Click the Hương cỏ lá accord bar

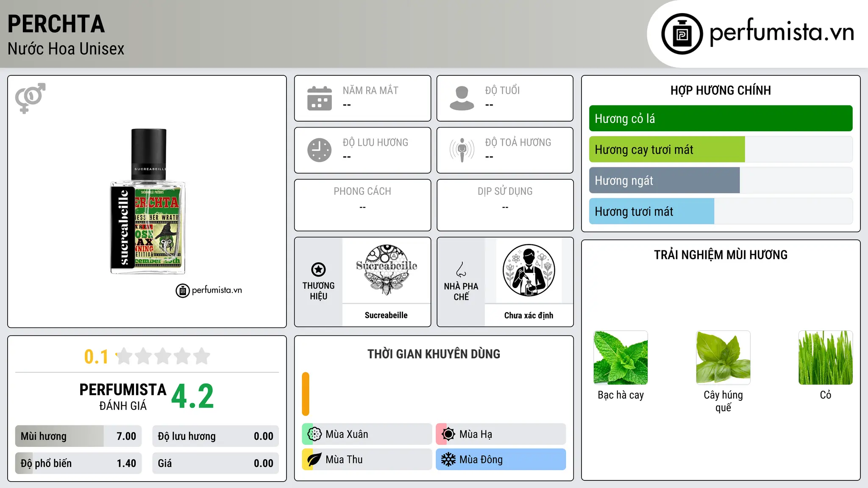click(721, 119)
